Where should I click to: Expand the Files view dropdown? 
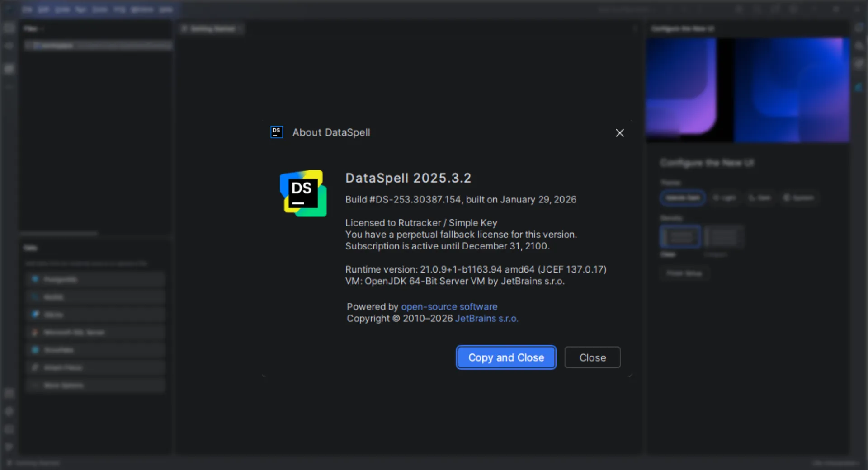[x=33, y=29]
